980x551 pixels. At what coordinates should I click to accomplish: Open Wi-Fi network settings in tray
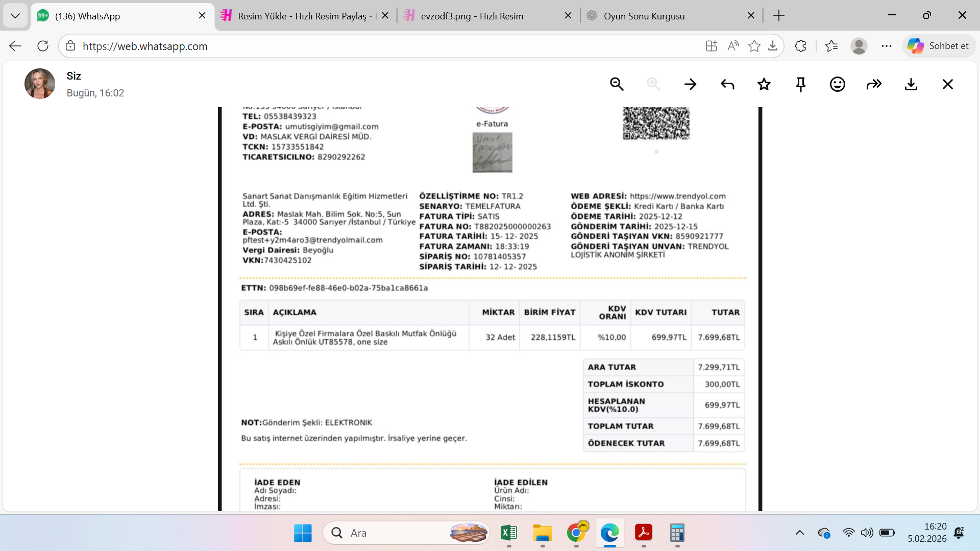click(x=848, y=533)
